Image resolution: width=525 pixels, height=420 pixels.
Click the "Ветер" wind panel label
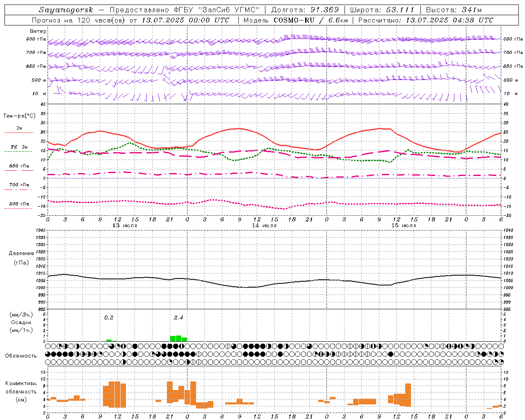pyautogui.click(x=38, y=31)
